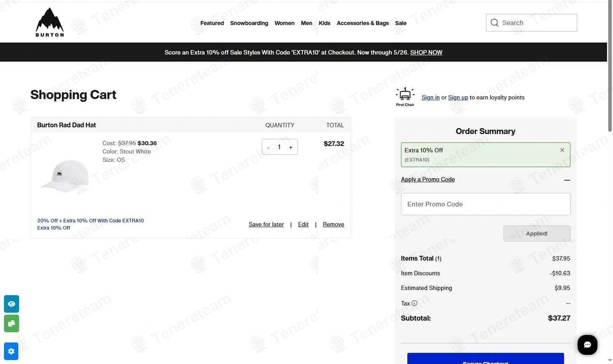Click the Items Total $37.95 value

[561, 259]
